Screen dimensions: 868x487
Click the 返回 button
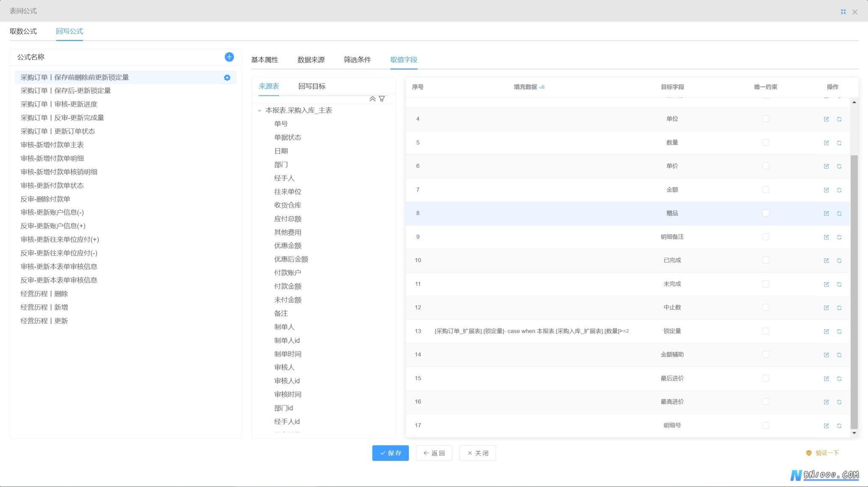(x=434, y=453)
